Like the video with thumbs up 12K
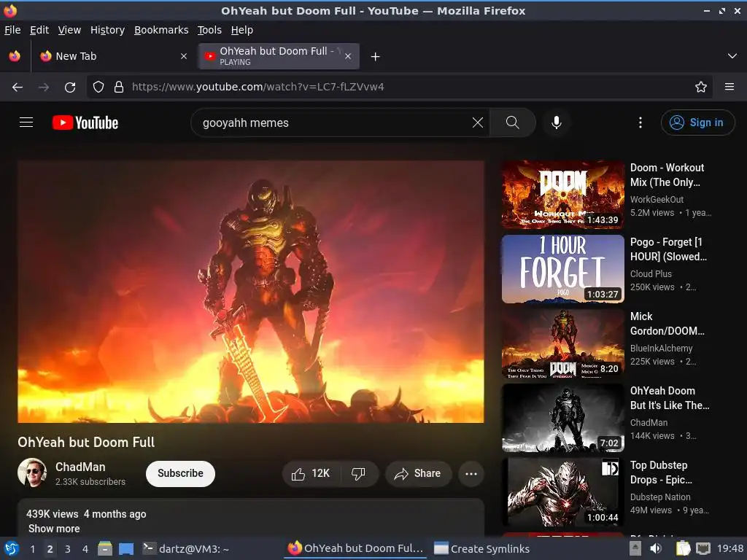This screenshot has width=747, height=560. point(311,474)
